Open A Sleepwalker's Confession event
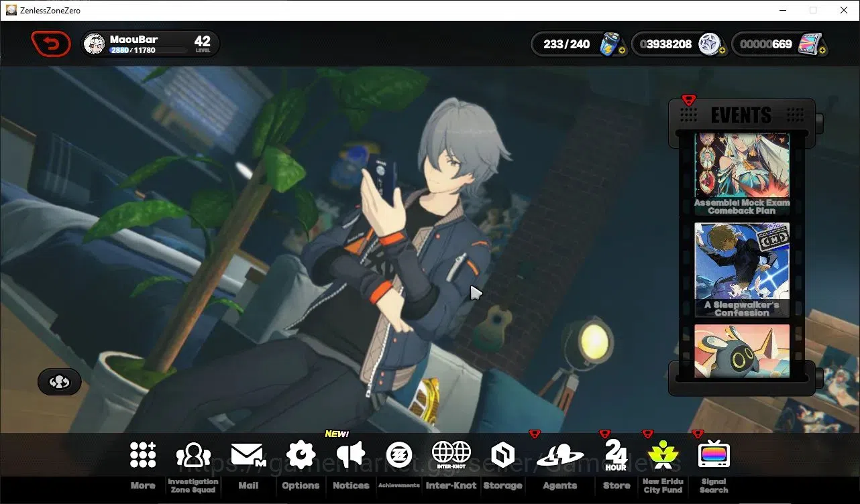 click(742, 270)
